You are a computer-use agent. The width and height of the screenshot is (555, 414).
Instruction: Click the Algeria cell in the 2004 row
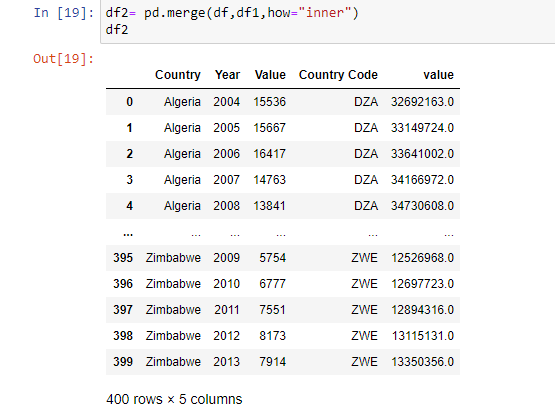point(182,102)
